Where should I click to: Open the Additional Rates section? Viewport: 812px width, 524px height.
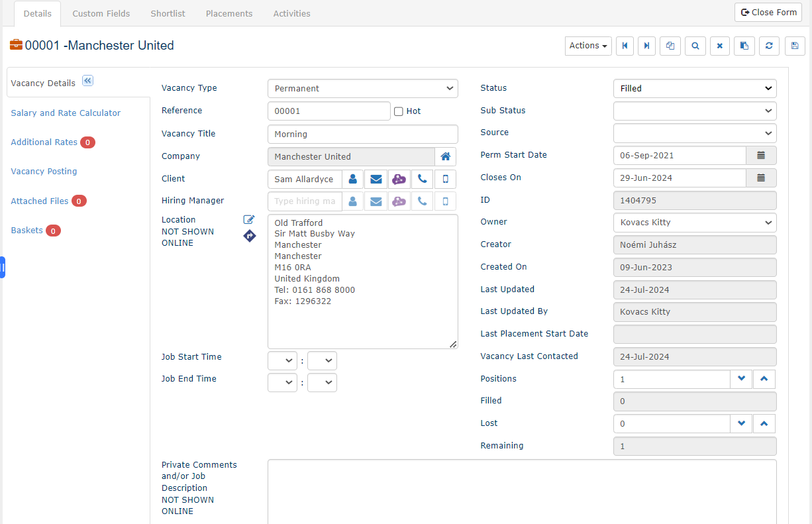tap(44, 142)
